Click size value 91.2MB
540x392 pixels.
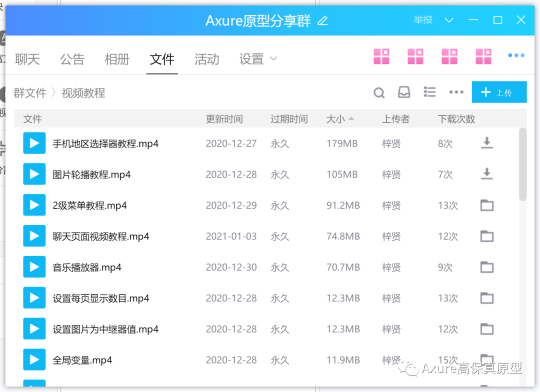343,205
